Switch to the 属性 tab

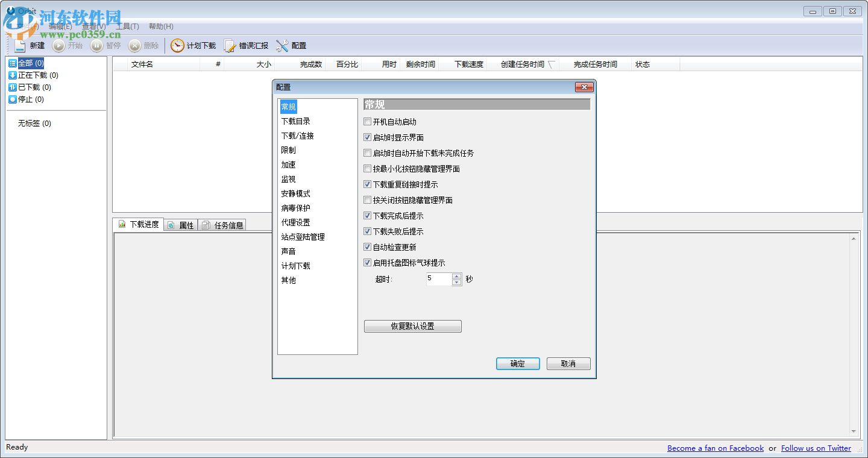(x=180, y=224)
